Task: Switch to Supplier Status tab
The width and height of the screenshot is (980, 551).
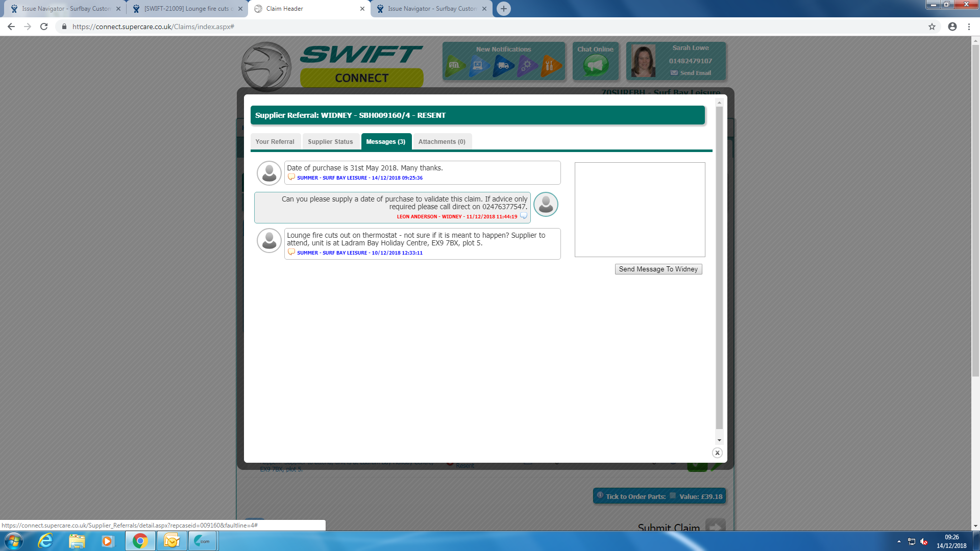Action: click(330, 141)
